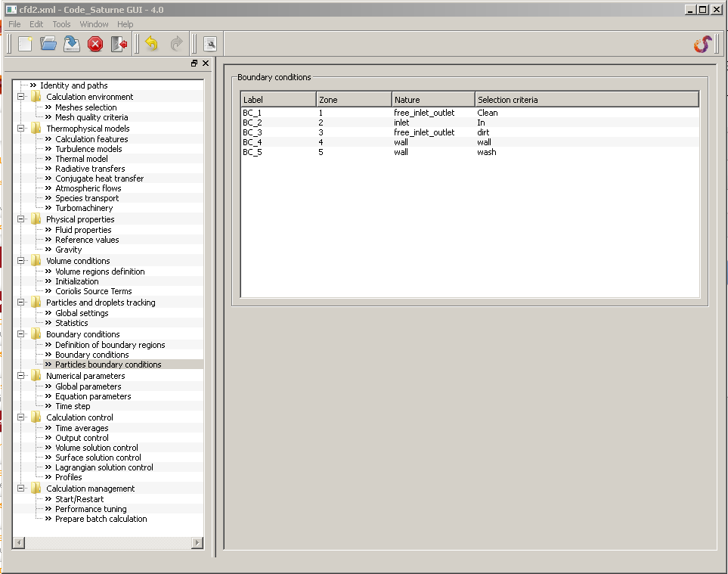Click the quit application door icon

[119, 44]
